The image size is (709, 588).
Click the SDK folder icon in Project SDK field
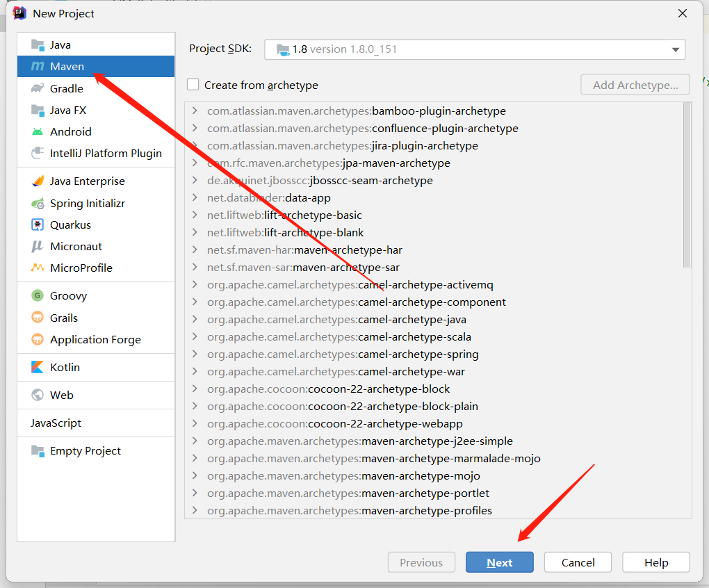pos(283,49)
